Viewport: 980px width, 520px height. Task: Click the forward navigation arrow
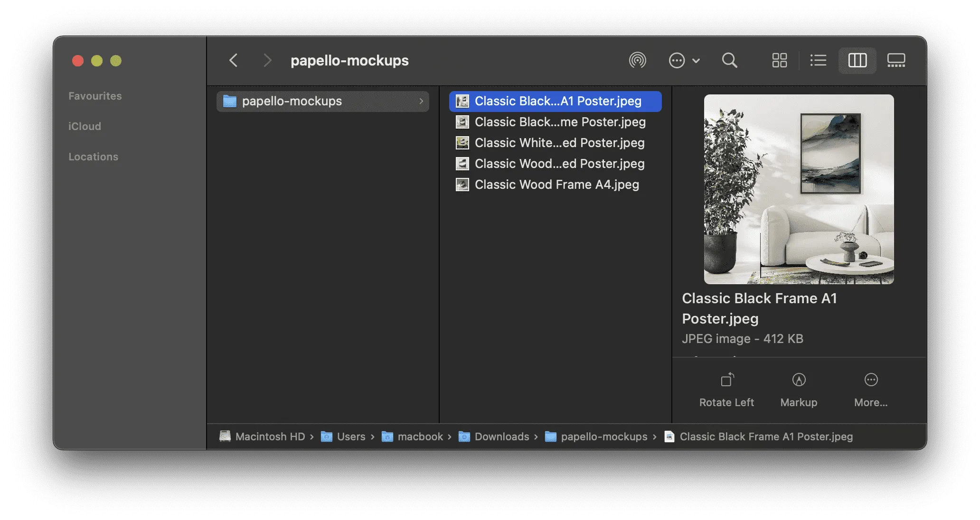click(x=268, y=60)
